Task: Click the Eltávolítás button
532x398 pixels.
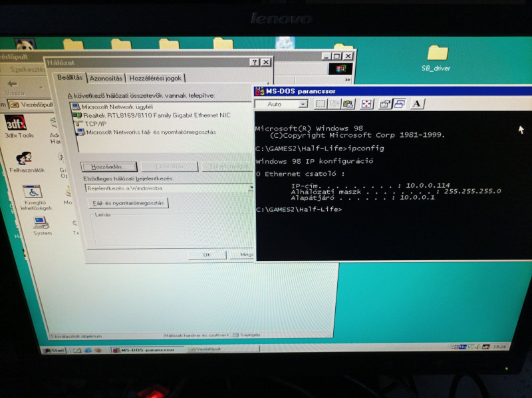Action: [x=170, y=167]
